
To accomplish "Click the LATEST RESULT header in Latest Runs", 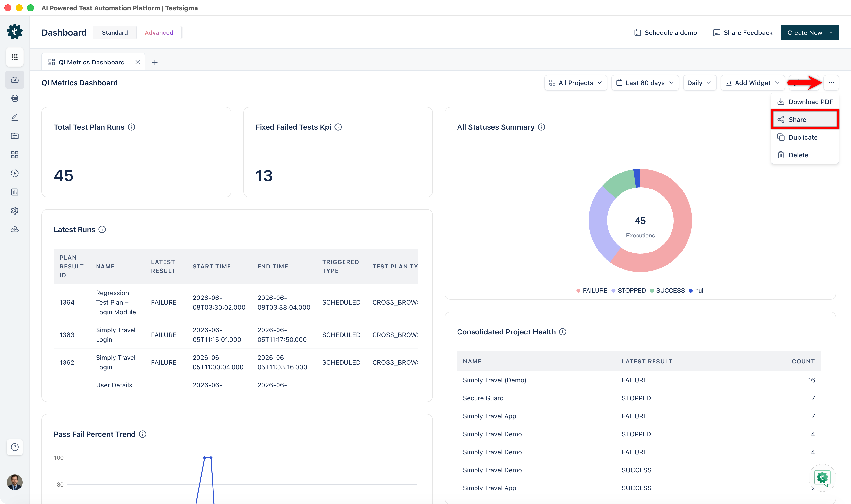I will pos(163,267).
